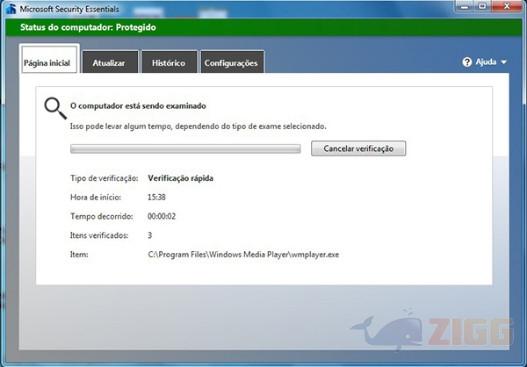Switch to the Histórico tab
The width and height of the screenshot is (527, 367).
pyautogui.click(x=169, y=62)
